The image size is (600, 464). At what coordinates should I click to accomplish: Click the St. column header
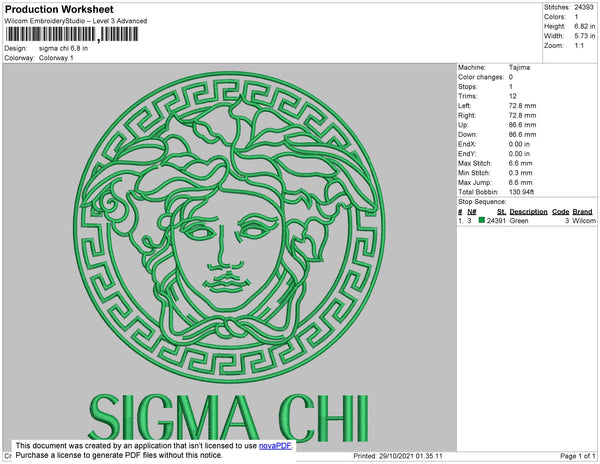coord(501,212)
